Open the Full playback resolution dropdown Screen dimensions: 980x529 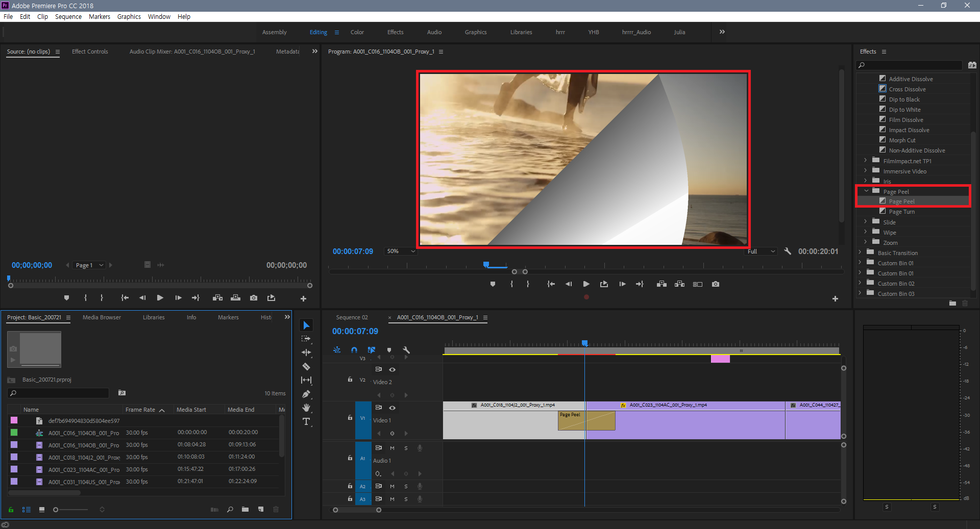[761, 251]
